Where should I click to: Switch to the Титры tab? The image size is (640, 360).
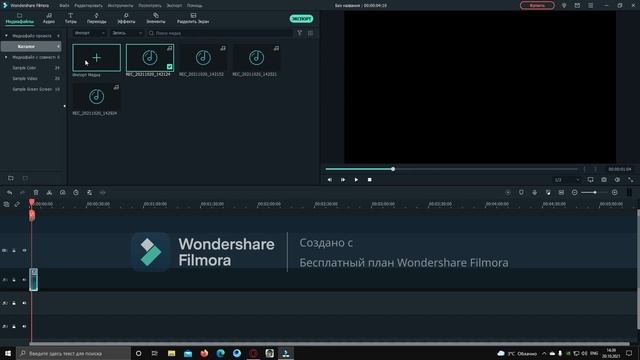pos(71,18)
